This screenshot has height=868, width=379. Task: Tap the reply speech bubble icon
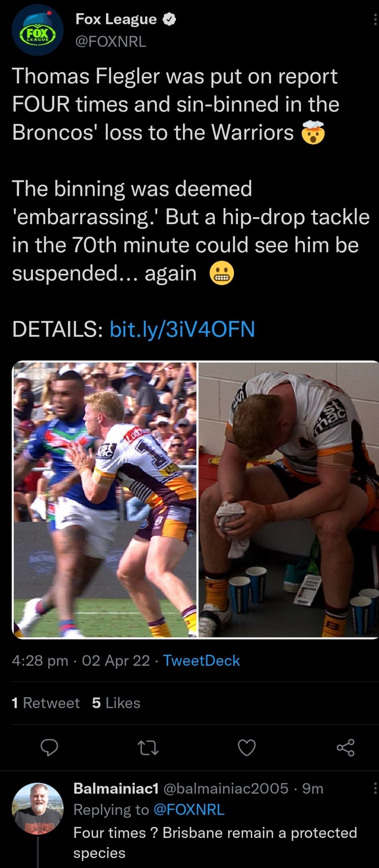point(49,747)
